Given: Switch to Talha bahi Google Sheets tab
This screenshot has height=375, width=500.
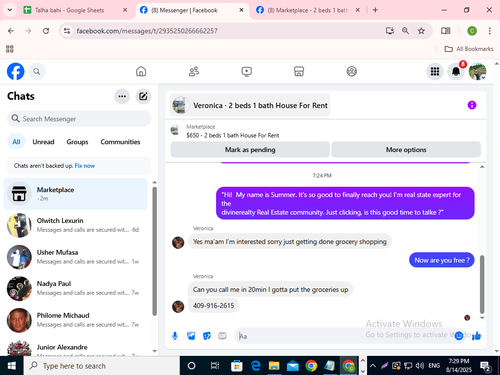Looking at the screenshot, I should (x=69, y=10).
